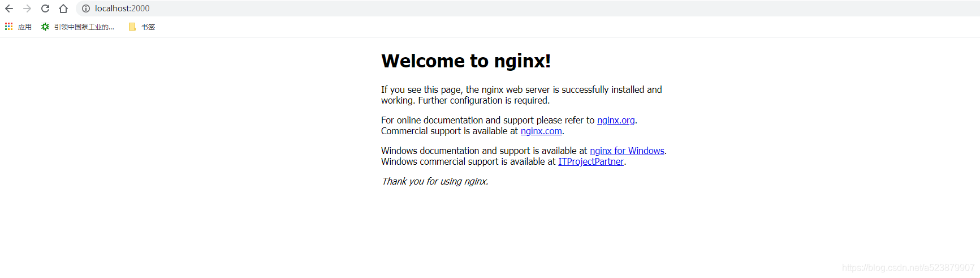980x278 pixels.
Task: Follow the nginx.com link
Action: click(541, 131)
